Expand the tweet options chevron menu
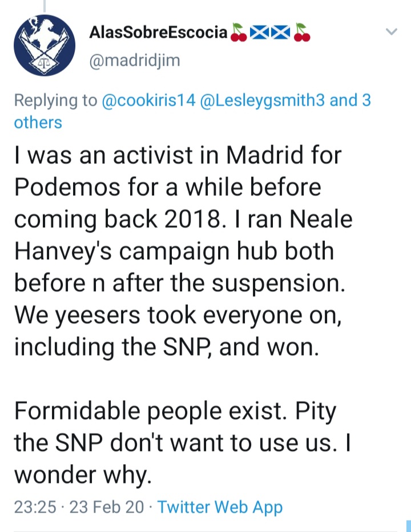Image resolution: width=411 pixels, height=532 pixels. (392, 32)
